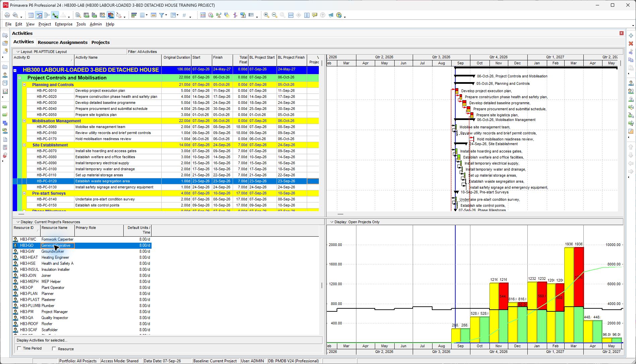
Task: Click the Zoom Out magnifier
Action: (275, 15)
